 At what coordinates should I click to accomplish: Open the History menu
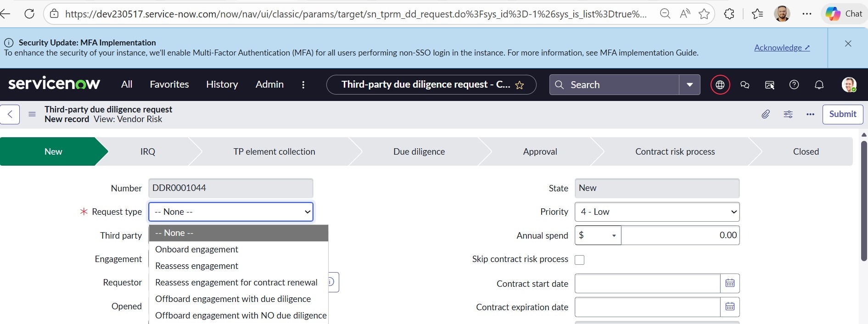[x=222, y=84]
